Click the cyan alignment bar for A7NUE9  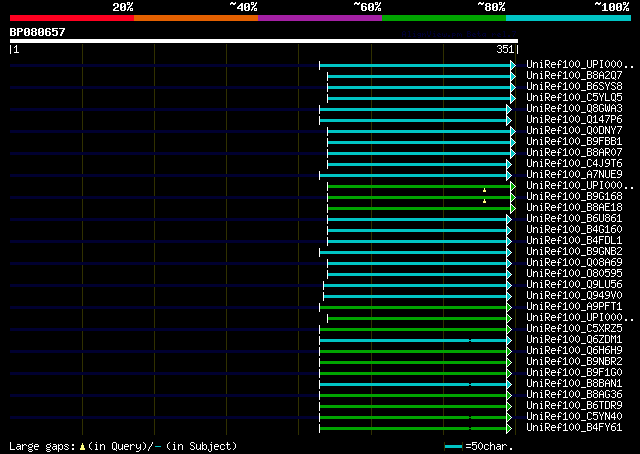point(414,174)
